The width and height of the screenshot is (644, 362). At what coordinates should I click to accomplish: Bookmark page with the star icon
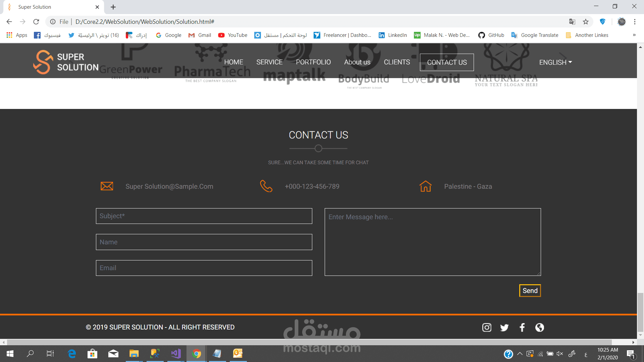tap(586, 22)
